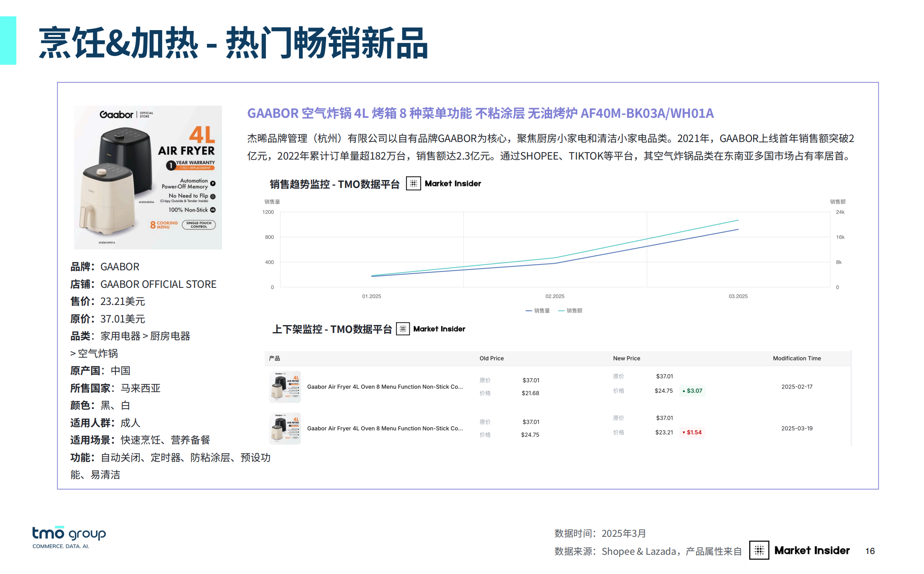Click the product name in the 2025-02-17 row

click(x=385, y=387)
